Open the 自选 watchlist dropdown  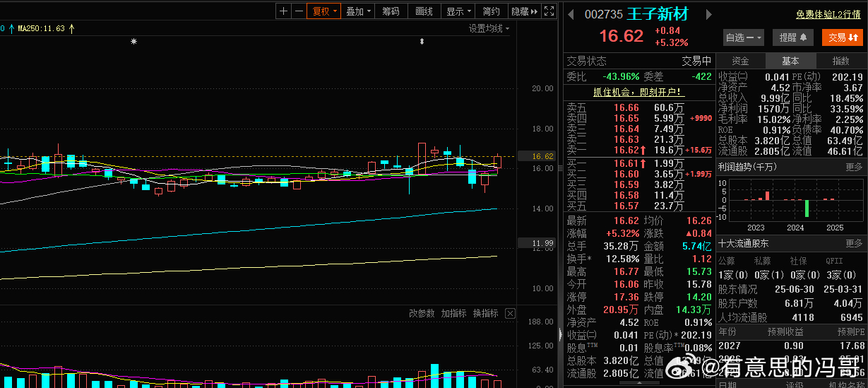pyautogui.click(x=744, y=37)
